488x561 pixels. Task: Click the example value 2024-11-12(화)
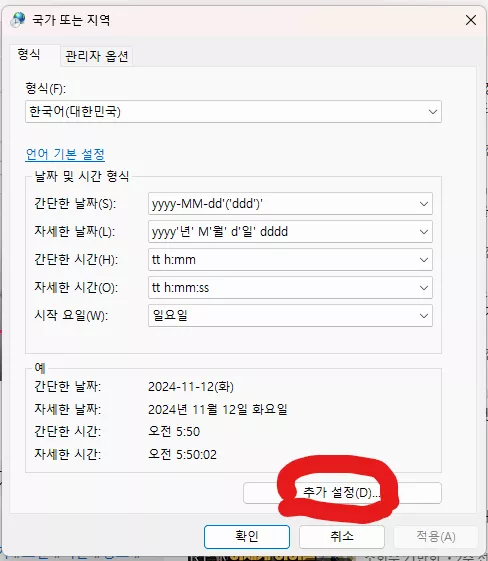[191, 387]
